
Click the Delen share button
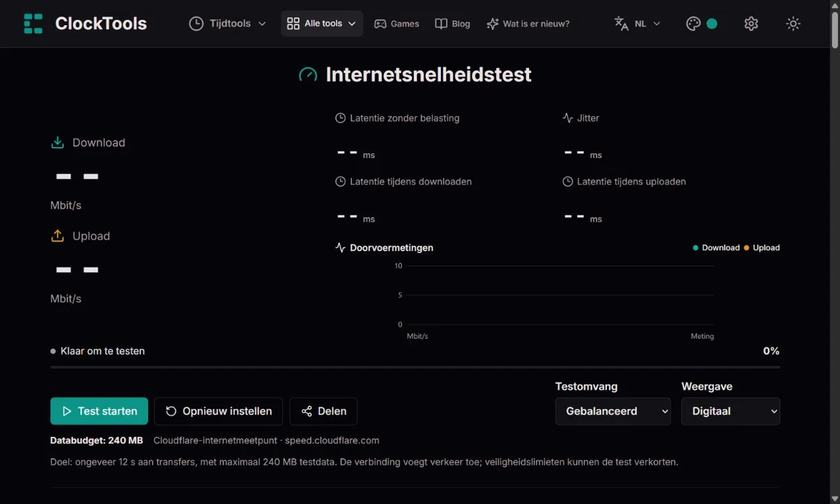point(323,411)
